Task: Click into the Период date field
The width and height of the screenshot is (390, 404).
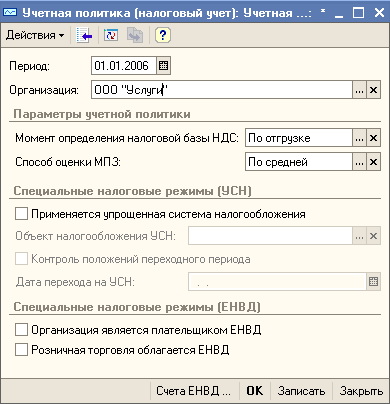Action: coord(123,66)
